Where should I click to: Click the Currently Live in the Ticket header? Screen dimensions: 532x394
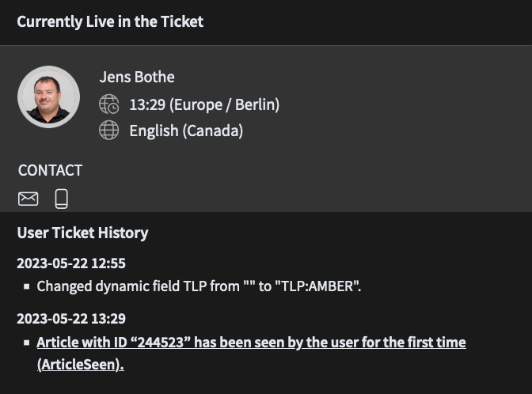(x=110, y=21)
